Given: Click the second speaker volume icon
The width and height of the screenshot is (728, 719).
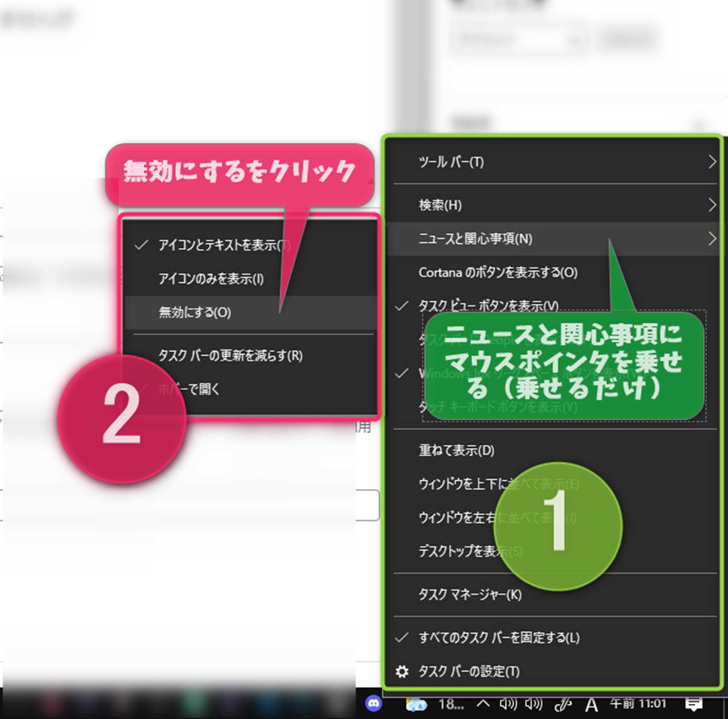Looking at the screenshot, I should (x=533, y=704).
